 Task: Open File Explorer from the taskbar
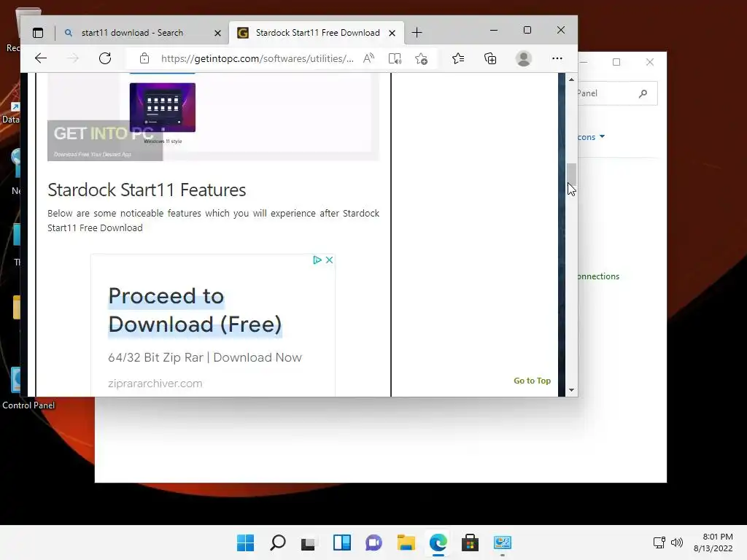point(406,542)
